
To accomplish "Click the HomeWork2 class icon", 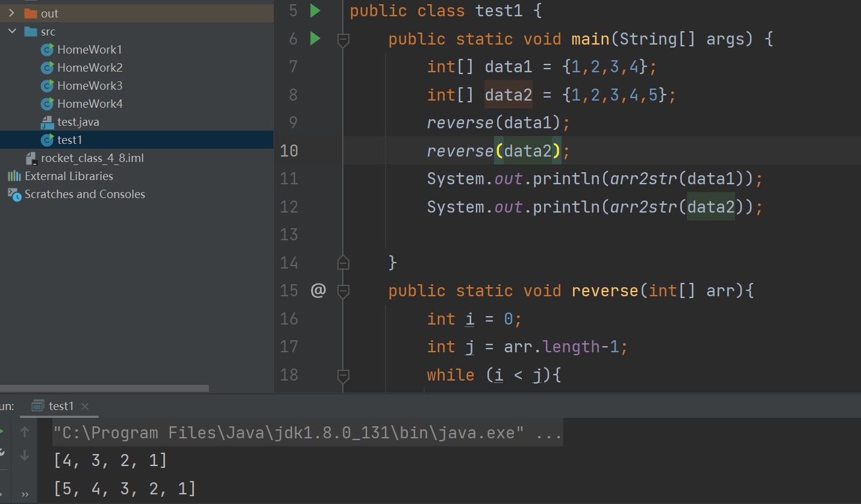I will click(48, 67).
